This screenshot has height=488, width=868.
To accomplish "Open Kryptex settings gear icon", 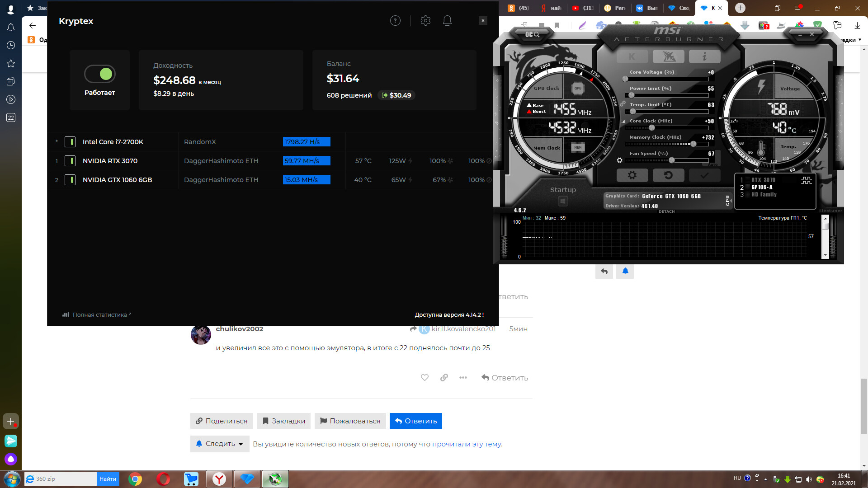I will point(425,21).
